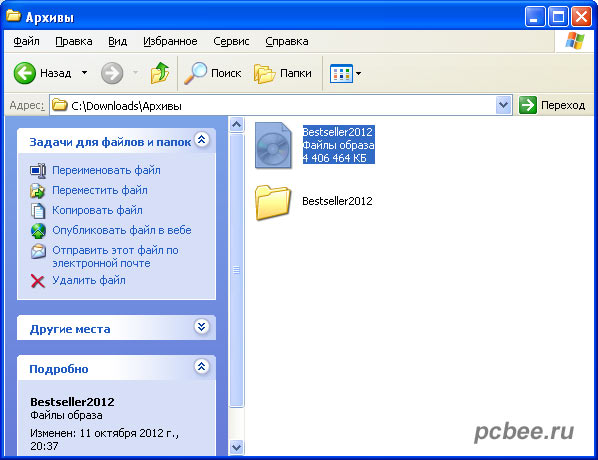The image size is (598, 460).
Task: Collapse the Задачи для файлов и папок panel
Action: click(201, 140)
